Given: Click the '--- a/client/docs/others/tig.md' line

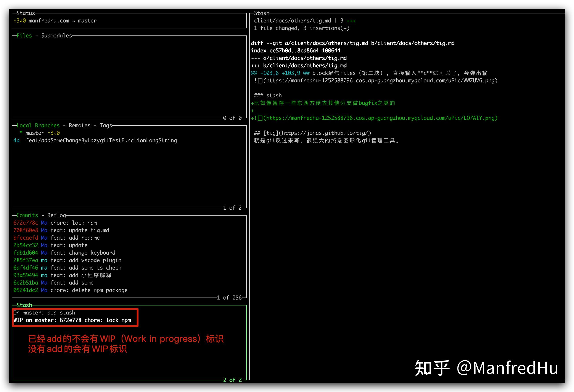Looking at the screenshot, I should pyautogui.click(x=299, y=58).
